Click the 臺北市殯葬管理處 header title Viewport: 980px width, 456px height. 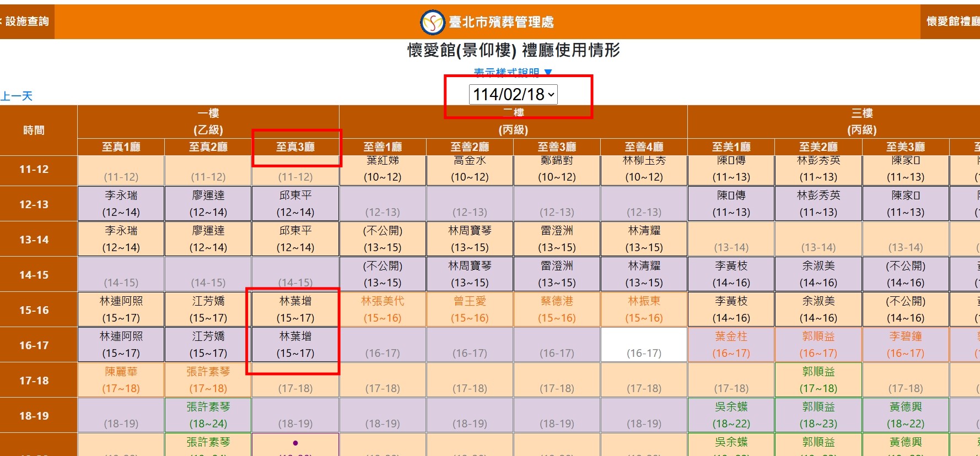(501, 22)
